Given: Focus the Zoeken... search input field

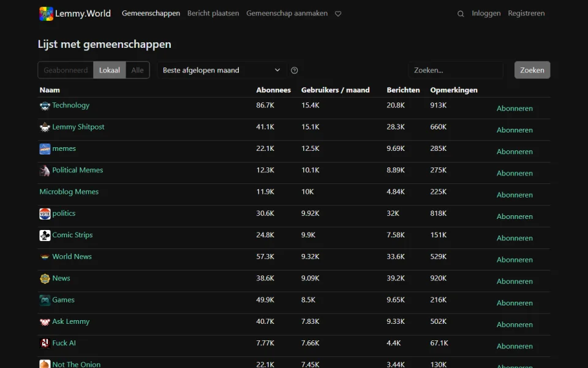Looking at the screenshot, I should (456, 70).
